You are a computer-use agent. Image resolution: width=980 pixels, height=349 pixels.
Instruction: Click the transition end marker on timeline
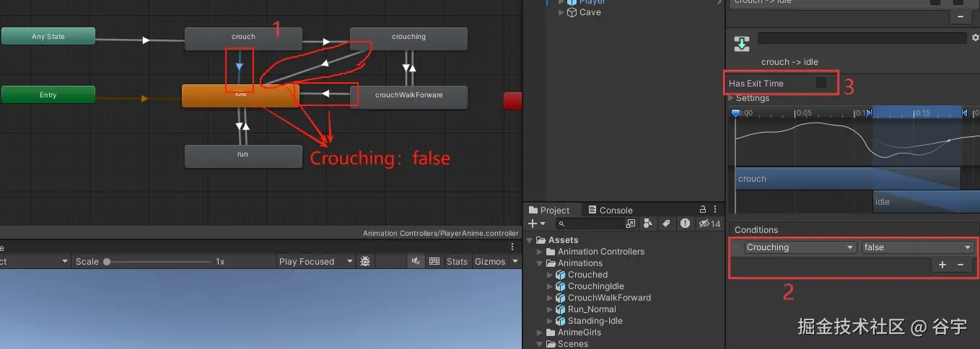tap(964, 112)
